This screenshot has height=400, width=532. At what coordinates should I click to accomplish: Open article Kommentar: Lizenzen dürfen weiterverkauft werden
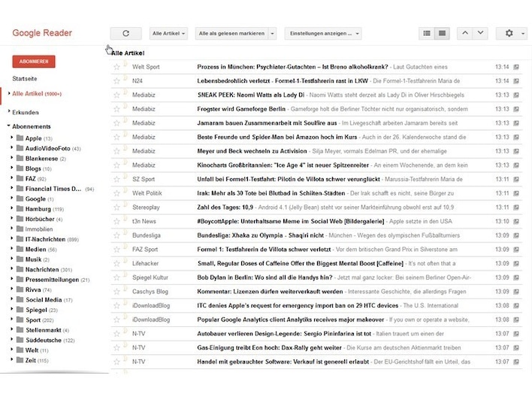270,292
